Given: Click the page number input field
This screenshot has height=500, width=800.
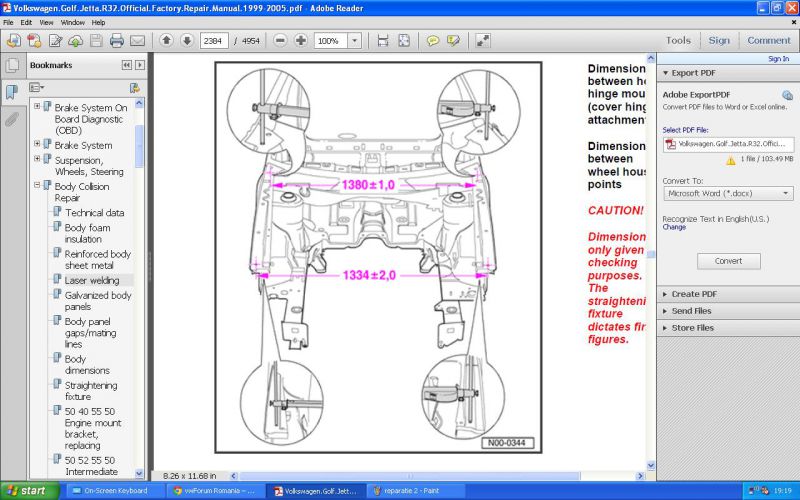Looking at the screenshot, I should point(214,41).
